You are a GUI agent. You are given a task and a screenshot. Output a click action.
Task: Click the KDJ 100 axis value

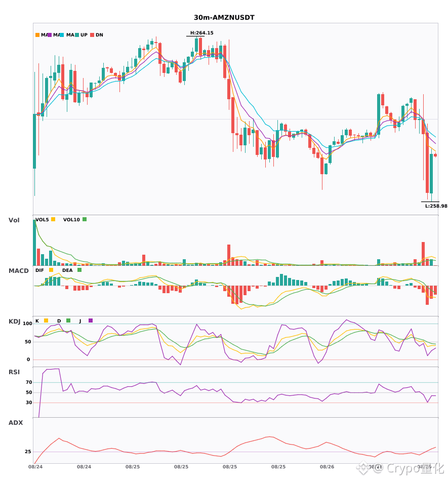coord(27,324)
